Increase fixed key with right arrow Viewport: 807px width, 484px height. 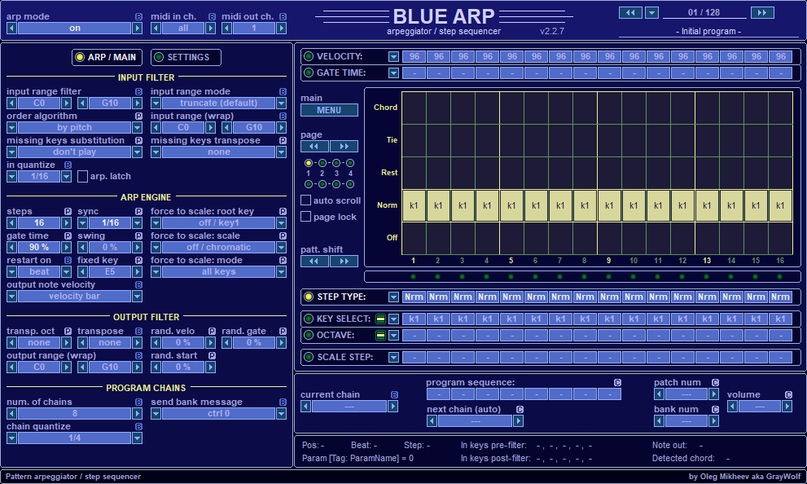[x=137, y=272]
